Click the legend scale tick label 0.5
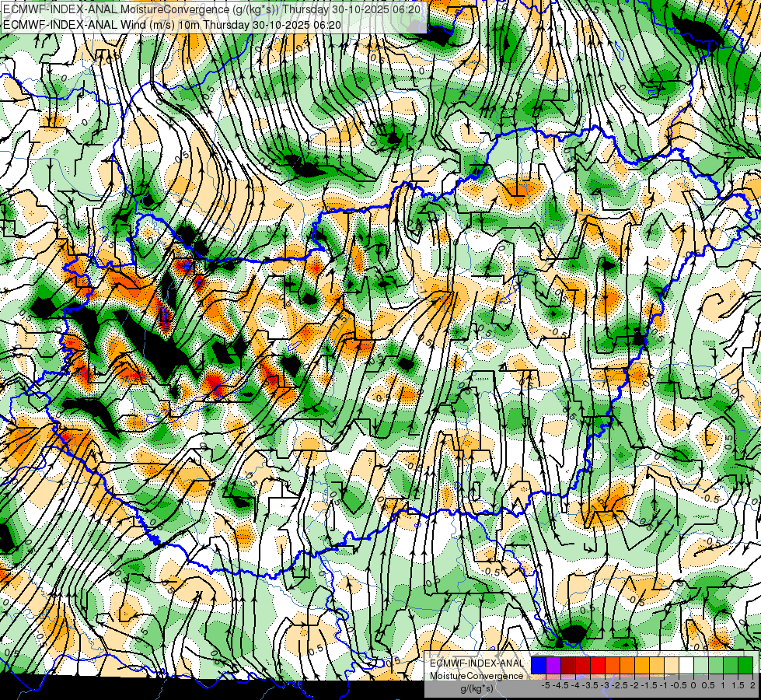761x700 pixels. (x=708, y=685)
